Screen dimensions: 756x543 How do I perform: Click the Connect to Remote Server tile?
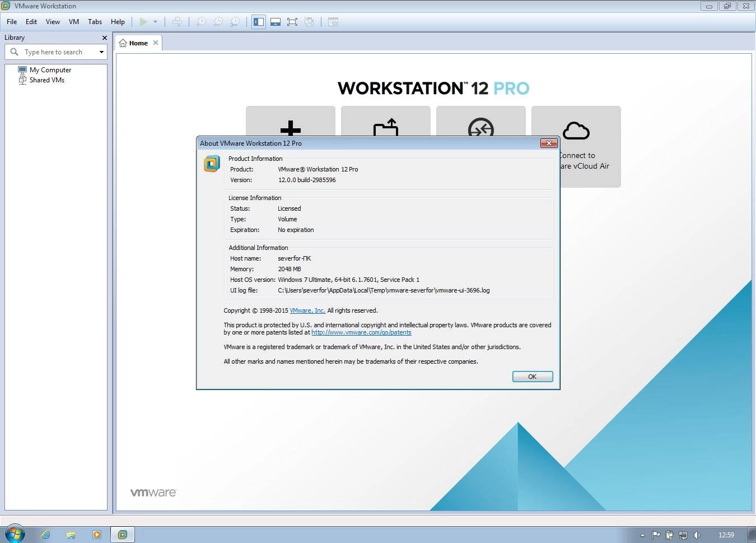481,120
